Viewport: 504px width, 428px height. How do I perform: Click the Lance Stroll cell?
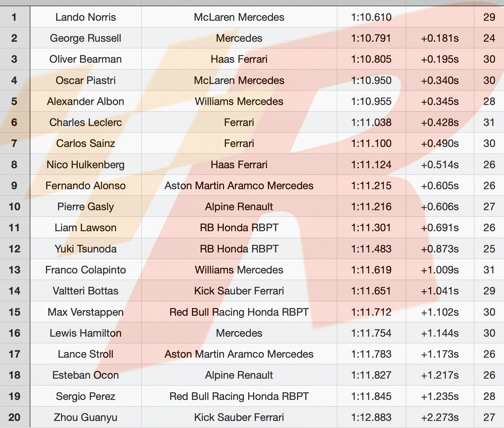point(86,354)
